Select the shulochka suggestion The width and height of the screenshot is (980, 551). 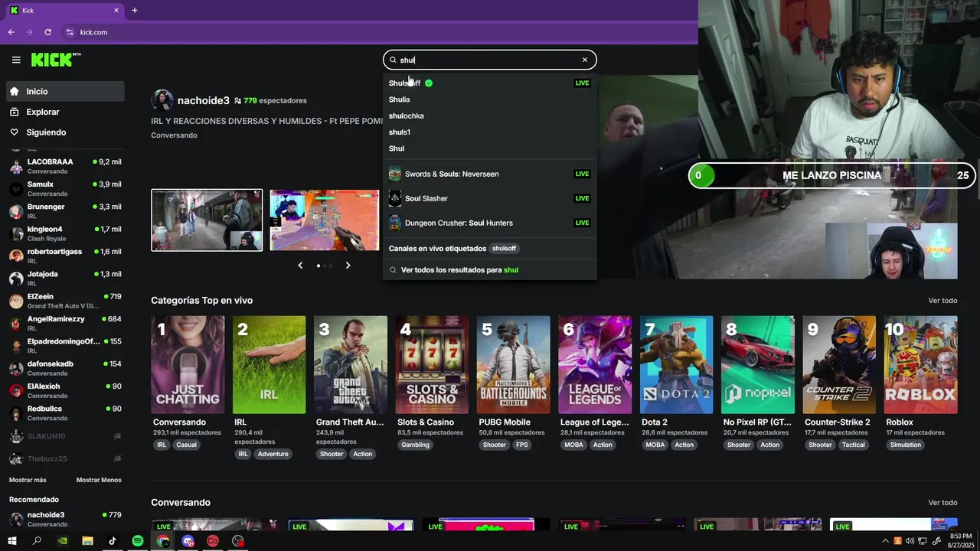(x=489, y=116)
